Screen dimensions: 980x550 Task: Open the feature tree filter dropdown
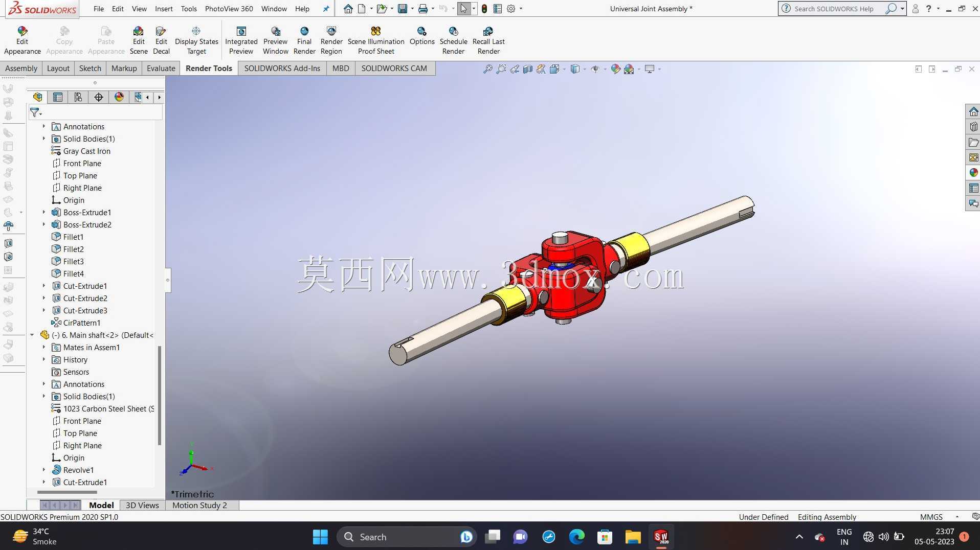(x=36, y=112)
